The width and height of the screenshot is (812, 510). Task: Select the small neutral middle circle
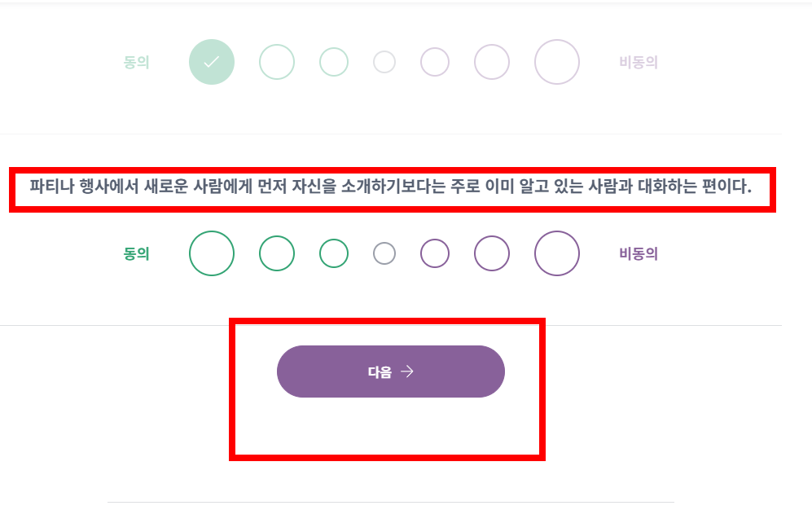click(384, 253)
